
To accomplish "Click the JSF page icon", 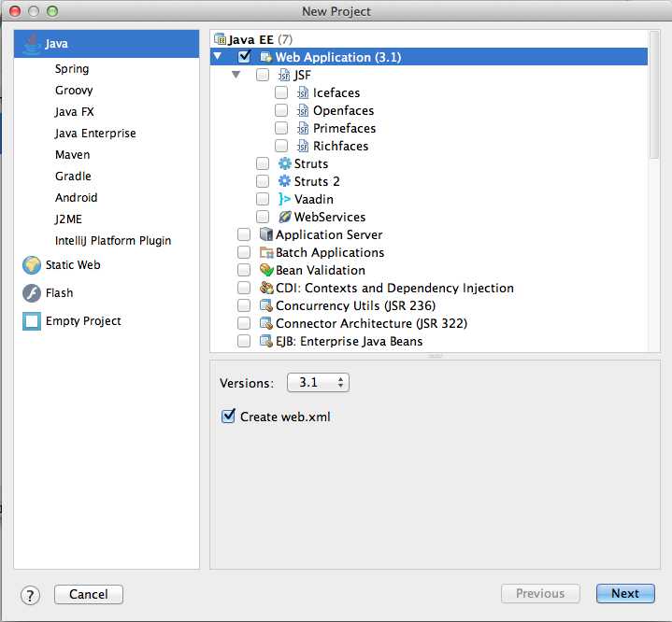I will point(284,75).
